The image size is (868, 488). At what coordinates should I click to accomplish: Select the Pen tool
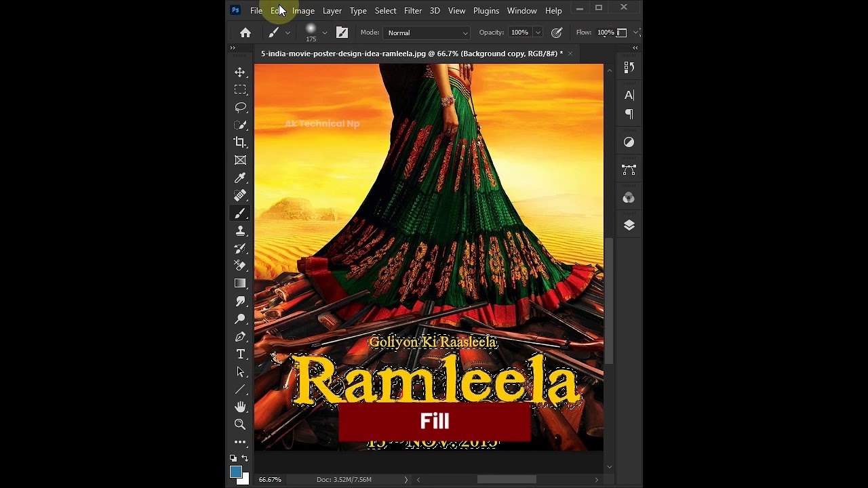[x=240, y=336]
